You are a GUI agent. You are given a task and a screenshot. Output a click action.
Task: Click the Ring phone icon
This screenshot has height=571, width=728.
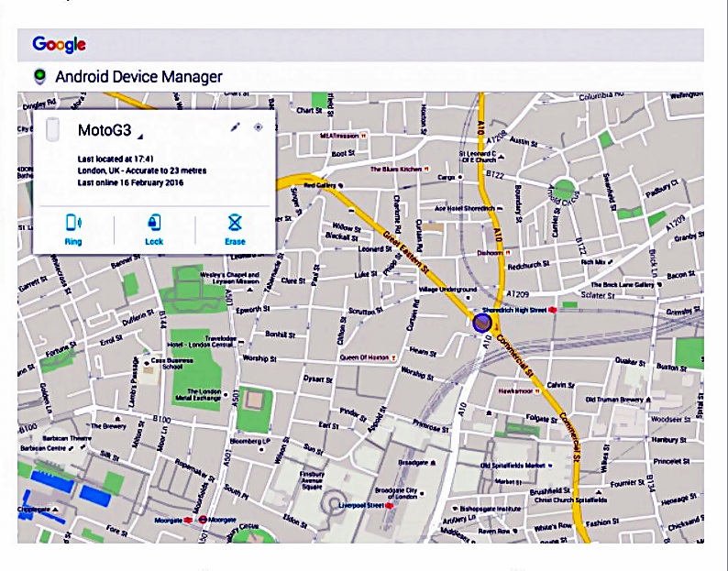(73, 223)
